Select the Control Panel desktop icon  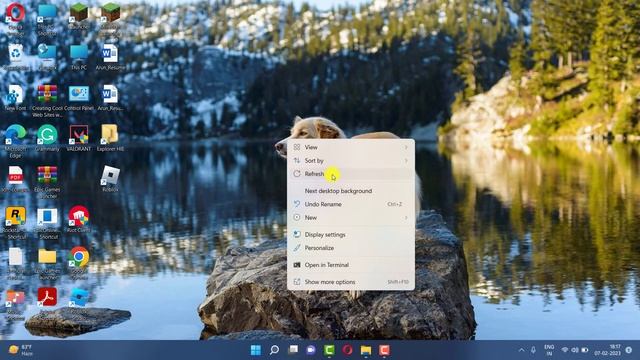(x=79, y=97)
